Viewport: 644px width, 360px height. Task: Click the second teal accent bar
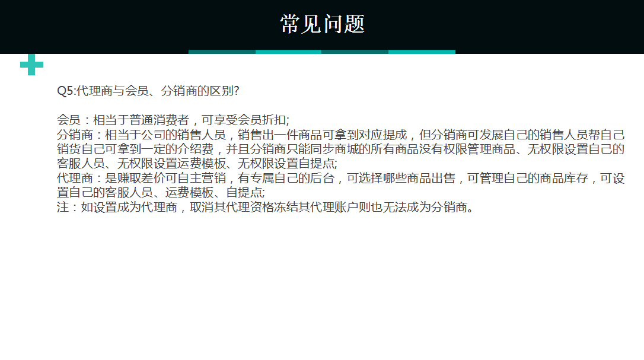[289, 53]
